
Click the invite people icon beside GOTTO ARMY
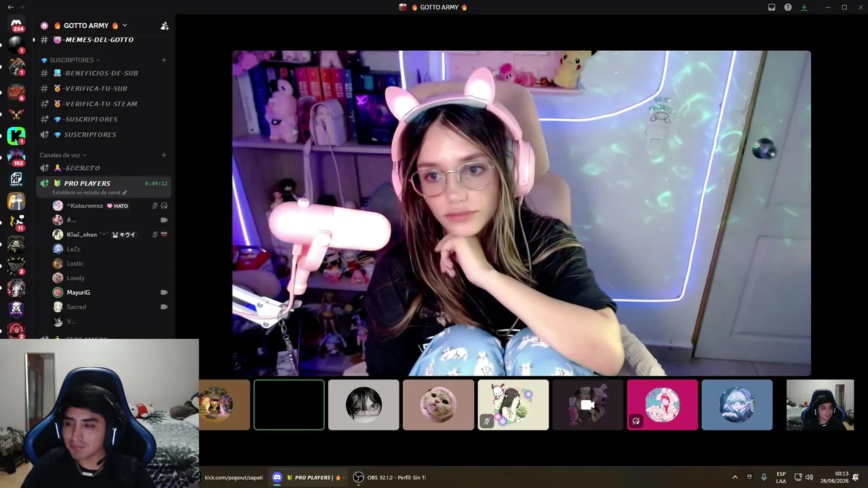[x=164, y=26]
